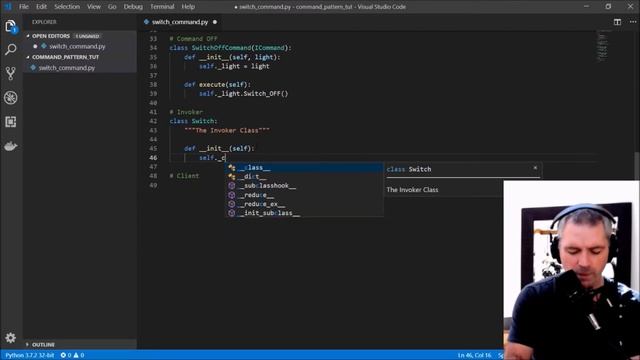Select the switch_command.py editor tab
The height and width of the screenshot is (360, 640).
pyautogui.click(x=180, y=22)
